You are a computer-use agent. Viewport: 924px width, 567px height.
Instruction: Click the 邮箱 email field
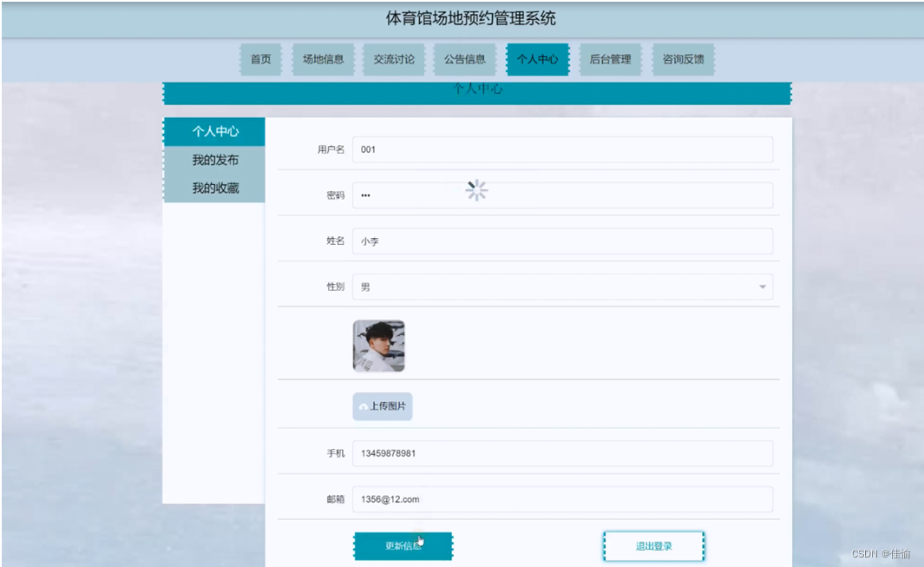562,500
